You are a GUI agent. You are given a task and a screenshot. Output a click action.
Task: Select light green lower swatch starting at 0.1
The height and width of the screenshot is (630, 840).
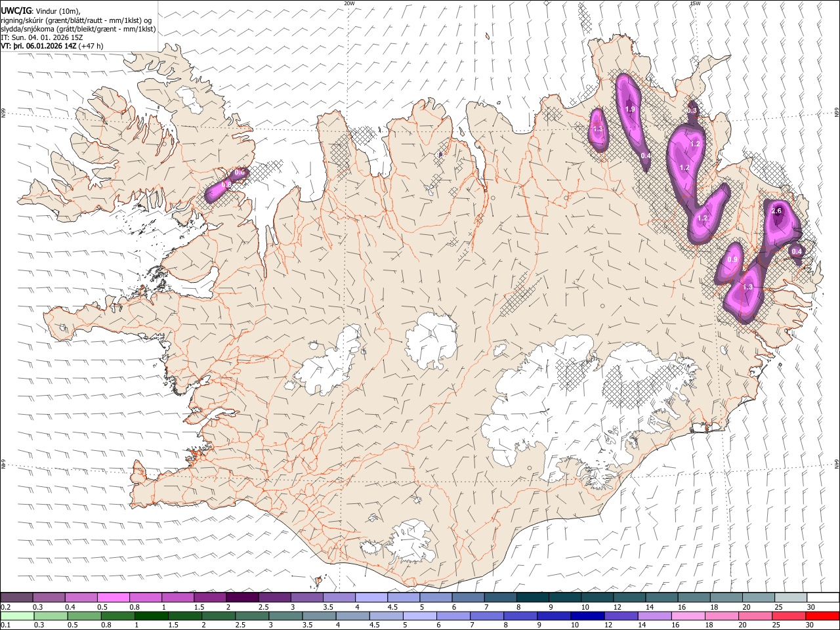click(x=17, y=616)
